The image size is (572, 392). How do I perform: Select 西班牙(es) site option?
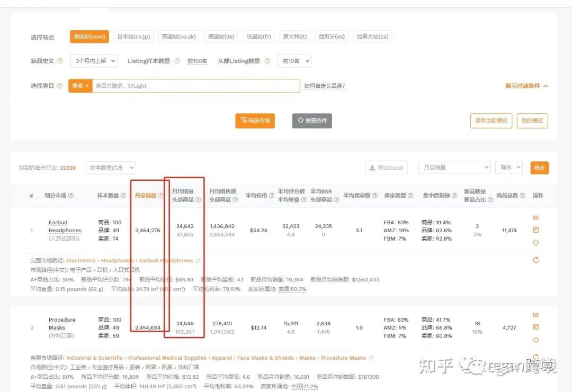point(332,37)
